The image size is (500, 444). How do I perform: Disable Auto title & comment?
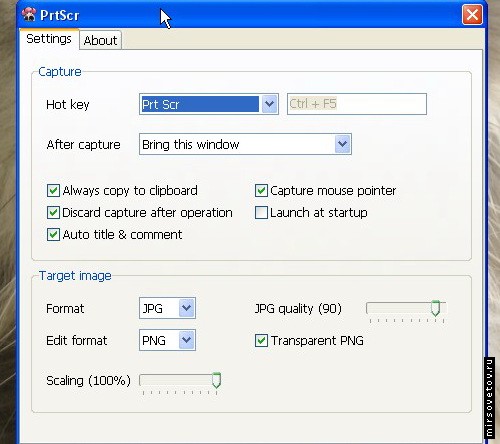[x=53, y=235]
